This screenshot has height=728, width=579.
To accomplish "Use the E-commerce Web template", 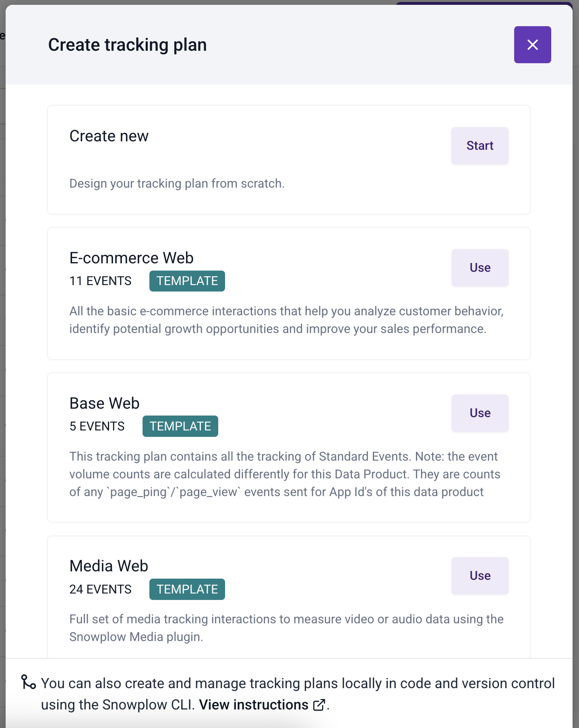I will point(480,267).
